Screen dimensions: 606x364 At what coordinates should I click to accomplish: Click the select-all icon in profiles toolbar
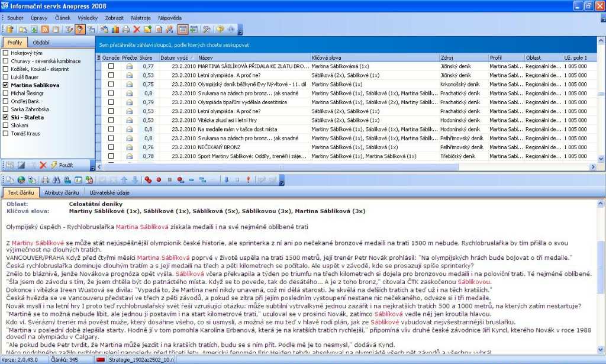[x=10, y=165]
